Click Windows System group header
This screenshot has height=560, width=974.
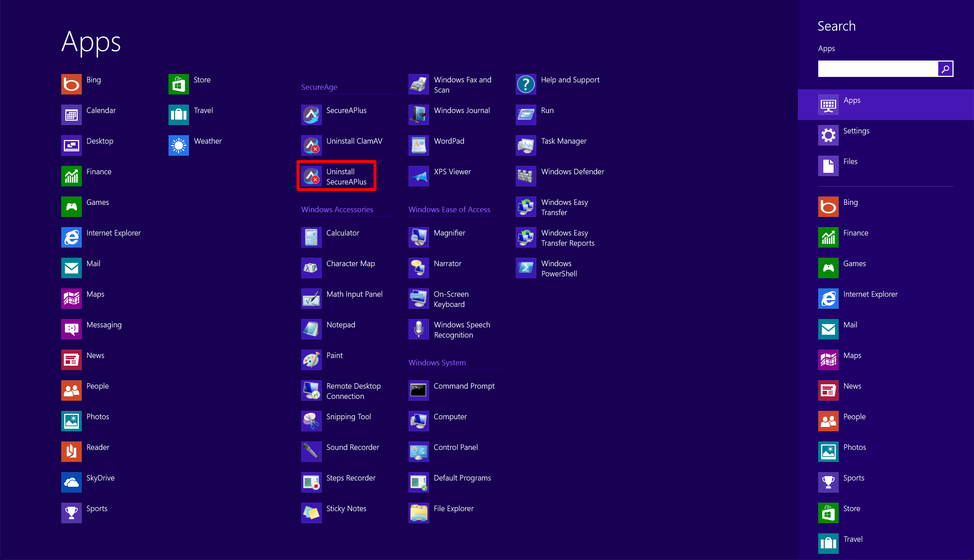coord(437,362)
